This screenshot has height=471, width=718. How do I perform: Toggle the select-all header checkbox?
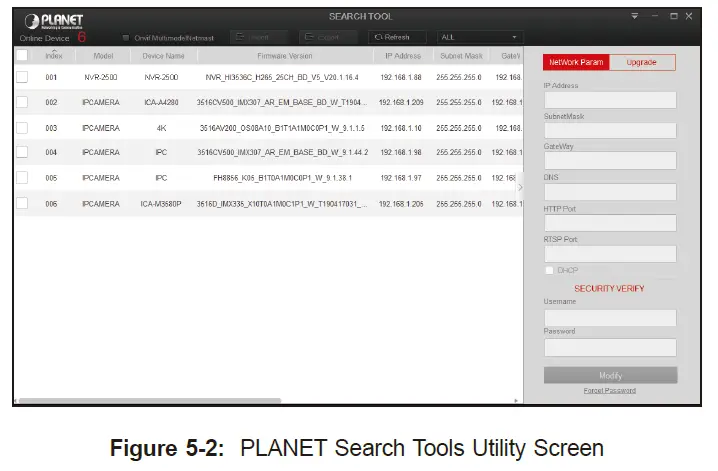(22, 55)
